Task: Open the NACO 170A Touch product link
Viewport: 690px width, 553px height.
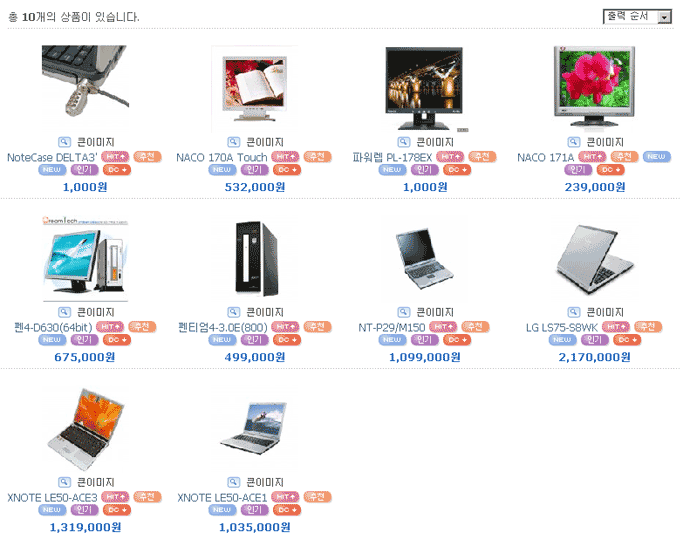Action: 222,157
